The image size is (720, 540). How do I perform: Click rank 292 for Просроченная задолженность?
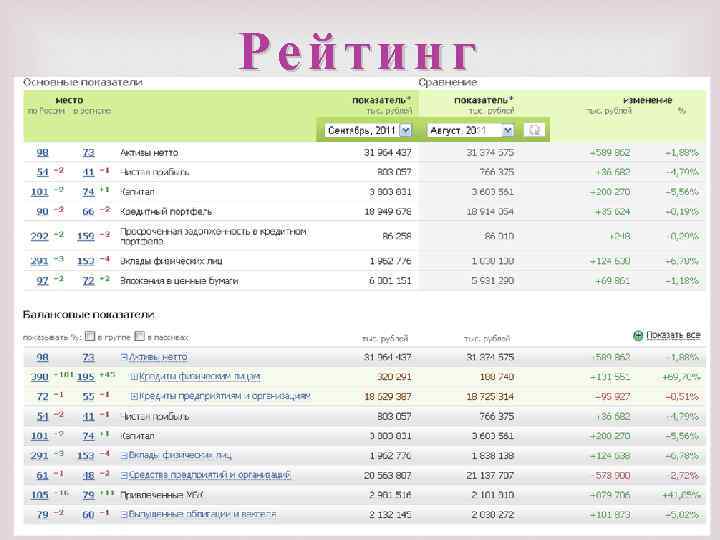(39, 236)
